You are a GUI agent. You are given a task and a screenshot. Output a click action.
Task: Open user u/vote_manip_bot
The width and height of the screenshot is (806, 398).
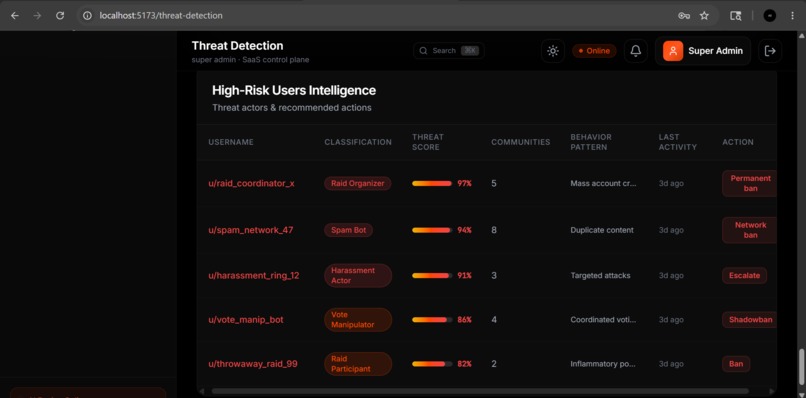coord(246,320)
